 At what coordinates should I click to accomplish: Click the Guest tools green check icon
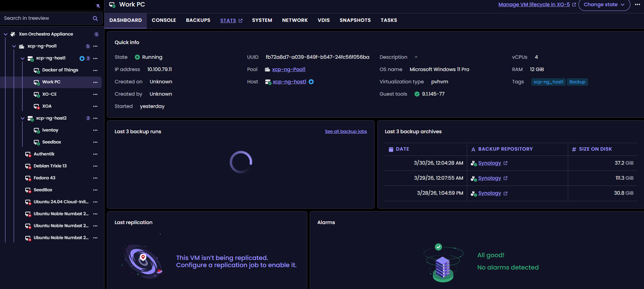click(417, 94)
